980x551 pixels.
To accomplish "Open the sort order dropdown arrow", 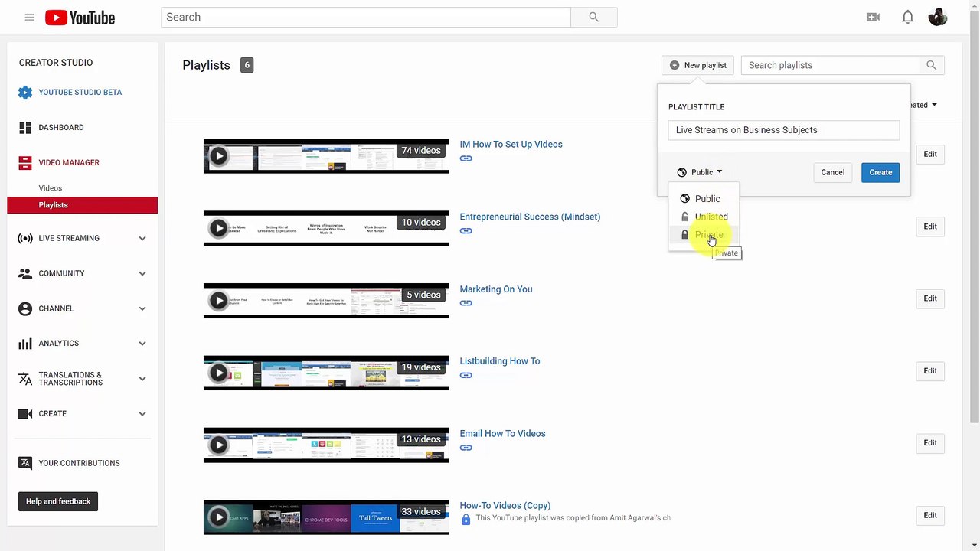I will click(934, 105).
